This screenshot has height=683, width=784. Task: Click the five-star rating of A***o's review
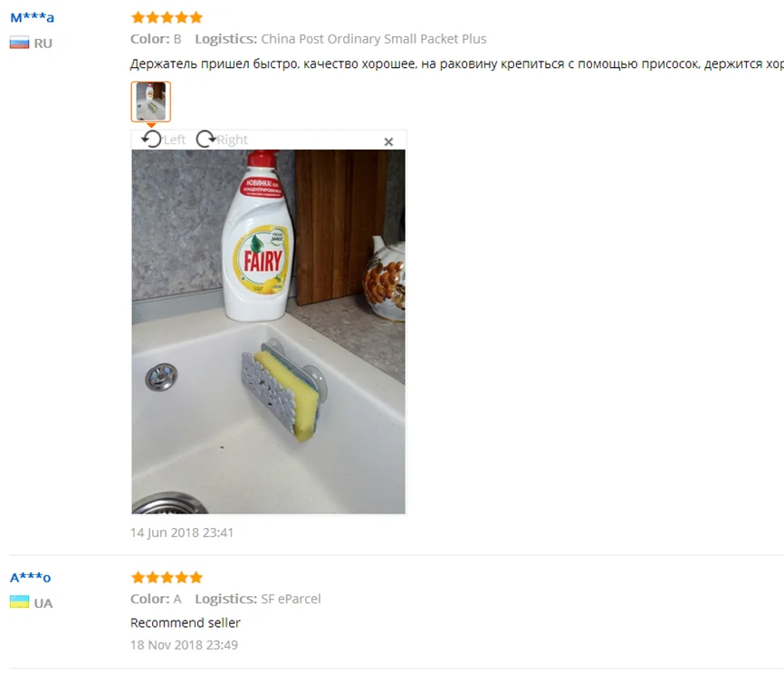(x=167, y=577)
